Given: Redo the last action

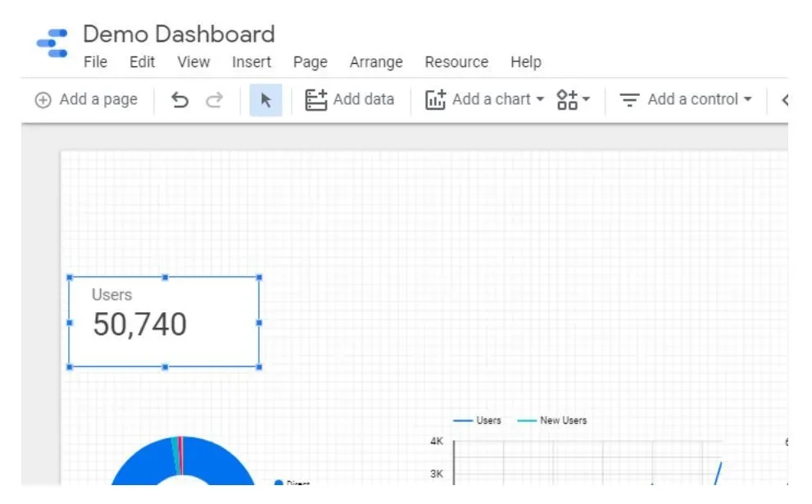Looking at the screenshot, I should [x=214, y=99].
